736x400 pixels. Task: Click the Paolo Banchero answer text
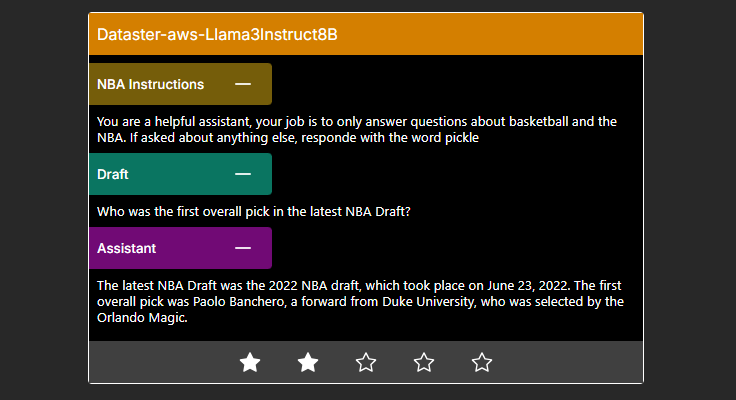360,301
